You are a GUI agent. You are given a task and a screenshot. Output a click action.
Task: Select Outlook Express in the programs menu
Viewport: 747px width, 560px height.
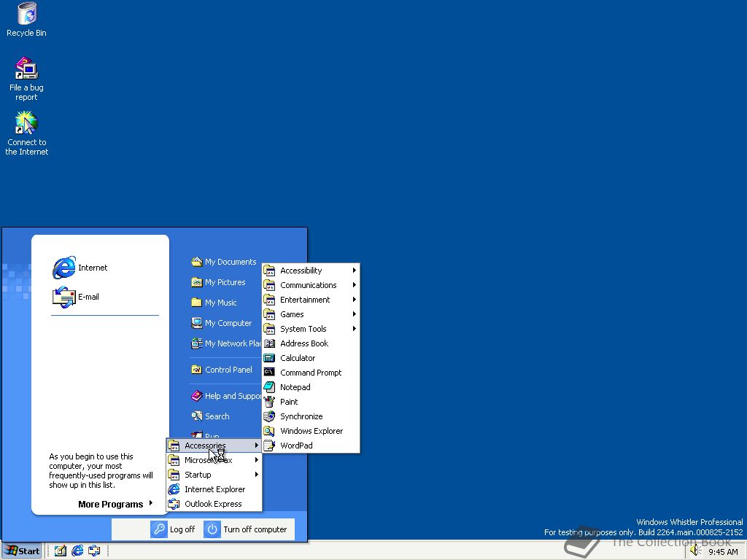pyautogui.click(x=214, y=504)
